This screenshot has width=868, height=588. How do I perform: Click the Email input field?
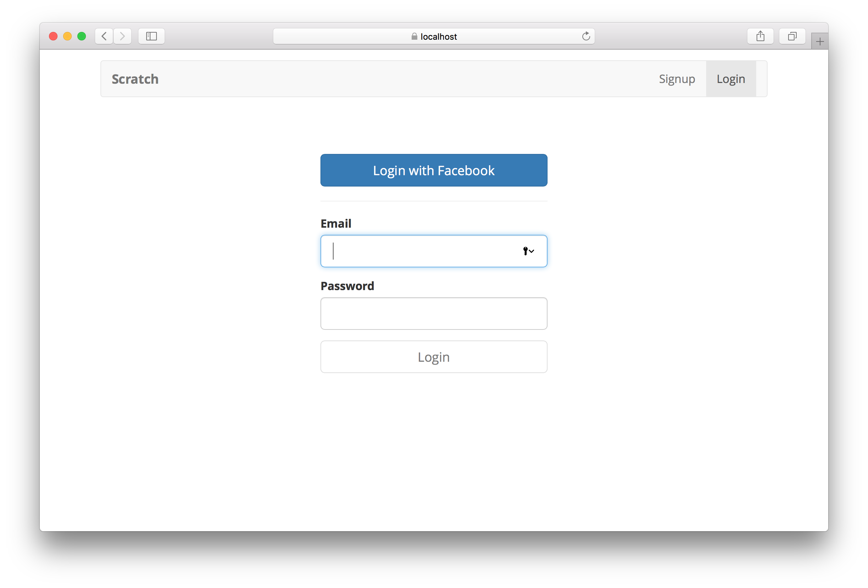click(x=433, y=251)
